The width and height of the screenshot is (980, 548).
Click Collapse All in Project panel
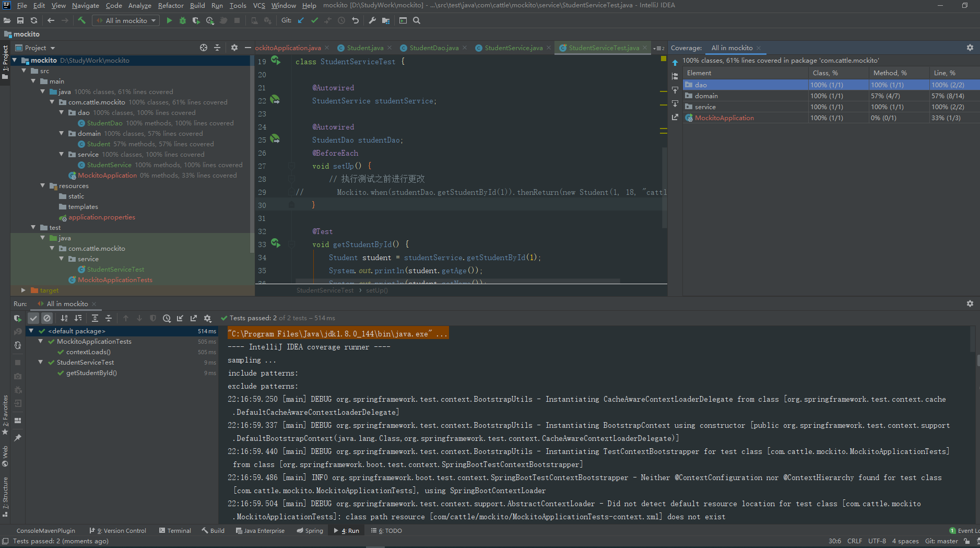[x=217, y=48]
